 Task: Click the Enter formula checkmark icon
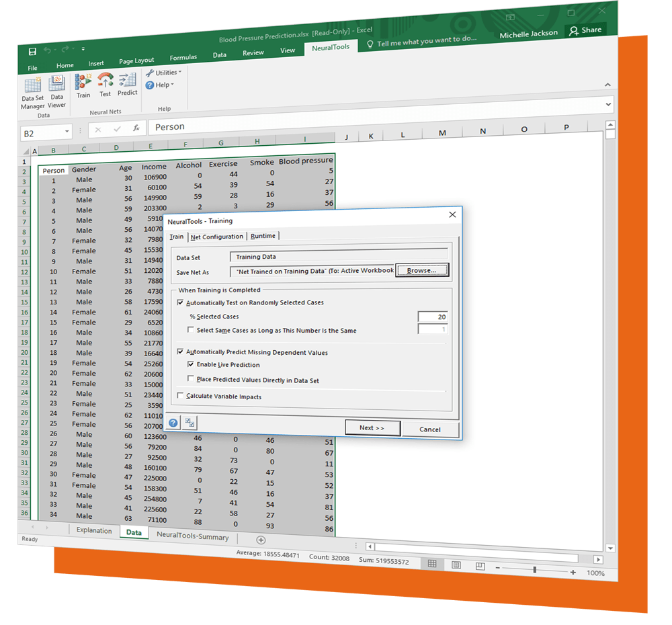tap(117, 128)
